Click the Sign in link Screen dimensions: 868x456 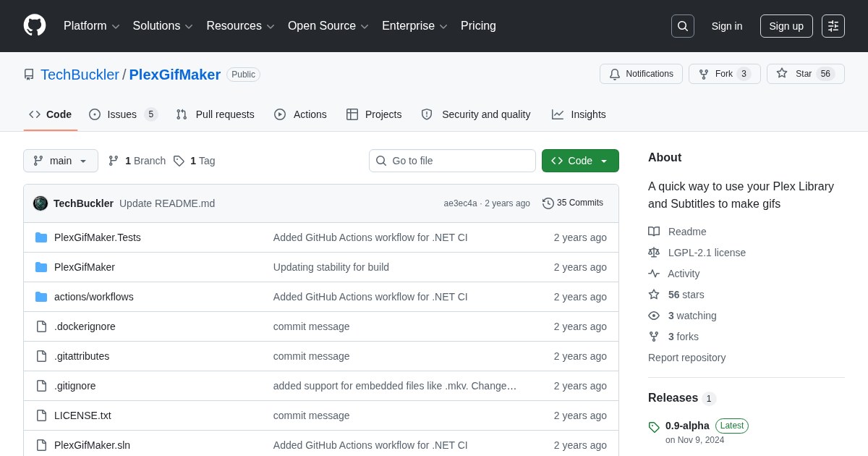pyautogui.click(x=727, y=26)
